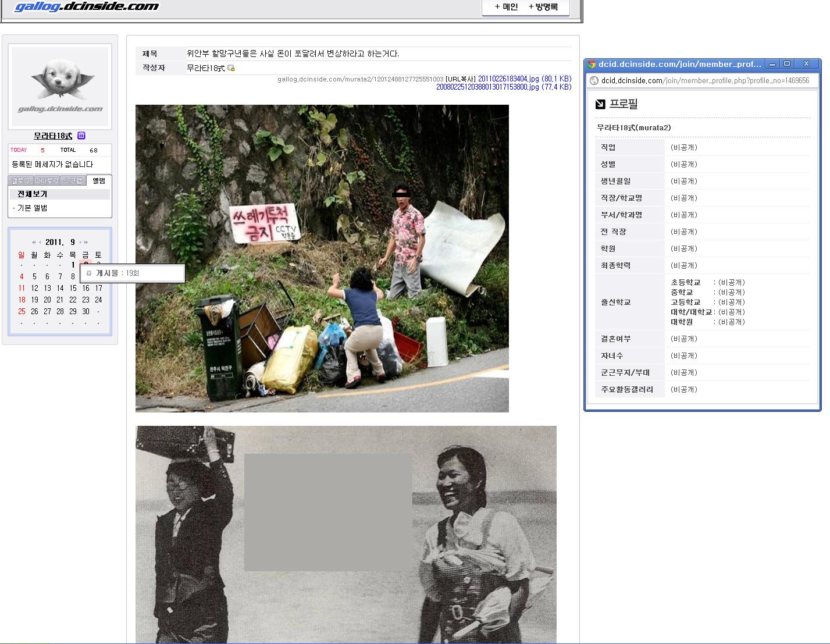Switch to the 마이로그 tab

tap(47, 181)
